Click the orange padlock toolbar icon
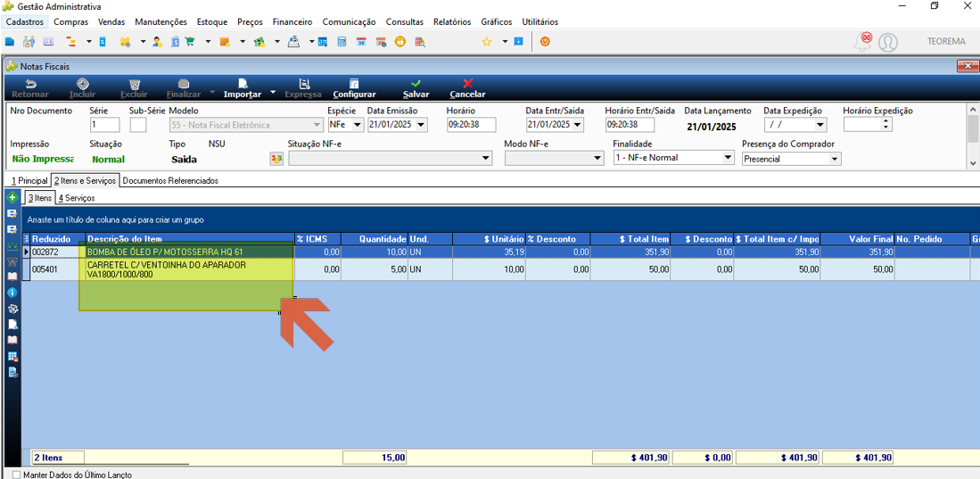Image resolution: width=980 pixels, height=479 pixels. click(x=400, y=42)
